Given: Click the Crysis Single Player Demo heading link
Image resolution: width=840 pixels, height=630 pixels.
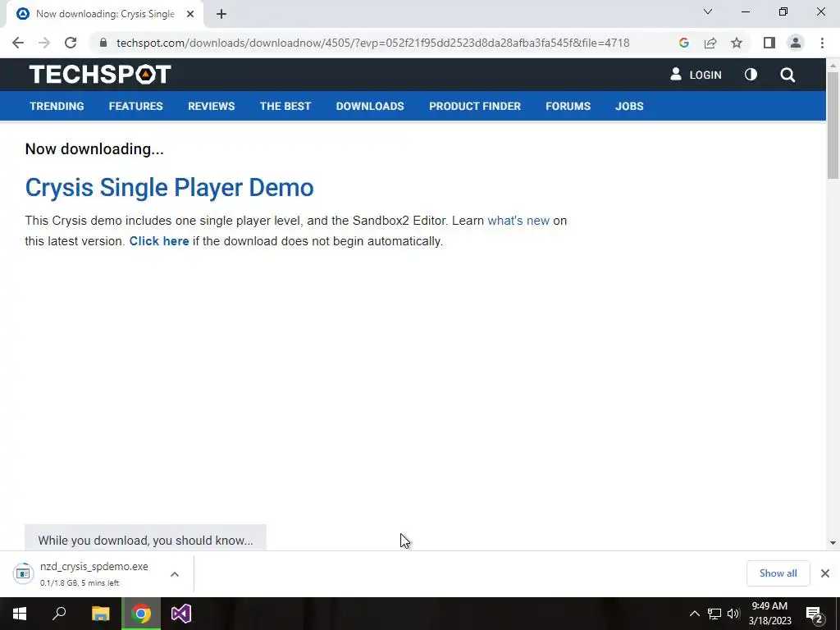Looking at the screenshot, I should 169,188.
